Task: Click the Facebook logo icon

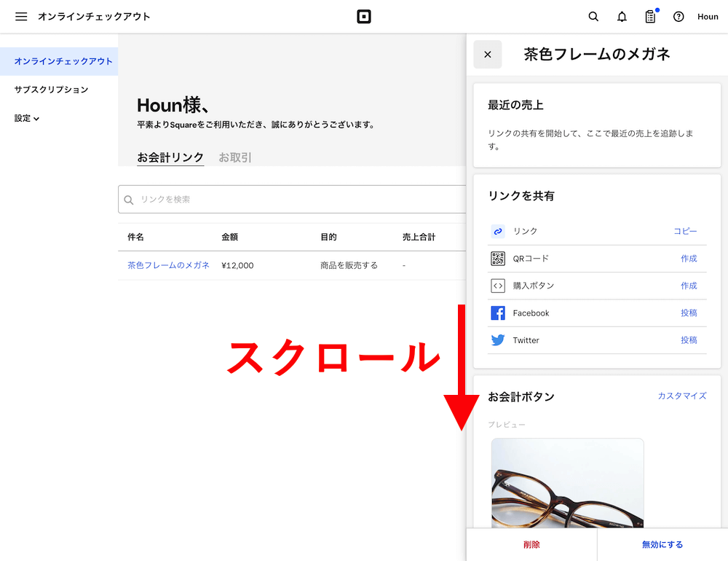Action: tap(498, 313)
